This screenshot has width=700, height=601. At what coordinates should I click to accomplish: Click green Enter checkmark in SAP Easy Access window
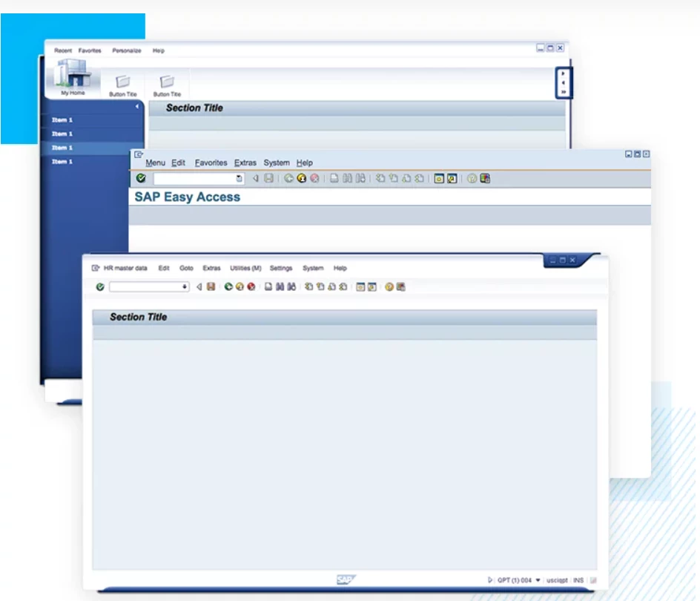(141, 178)
